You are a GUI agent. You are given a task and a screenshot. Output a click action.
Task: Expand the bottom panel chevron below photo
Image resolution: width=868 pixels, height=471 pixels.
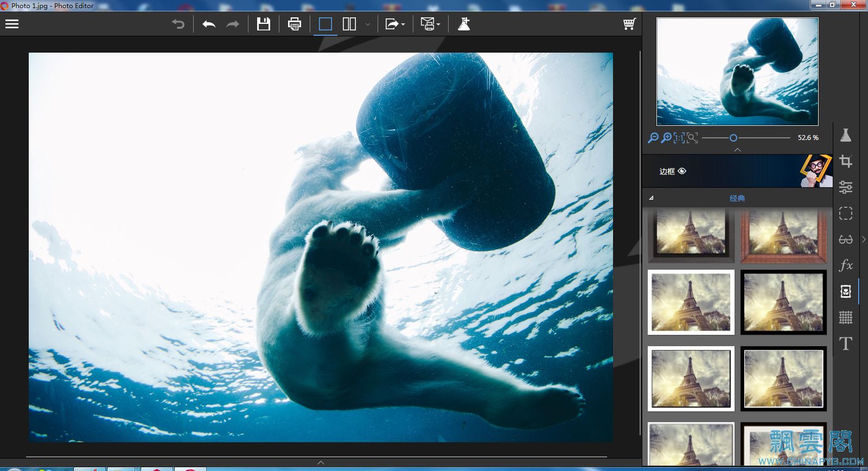click(321, 463)
